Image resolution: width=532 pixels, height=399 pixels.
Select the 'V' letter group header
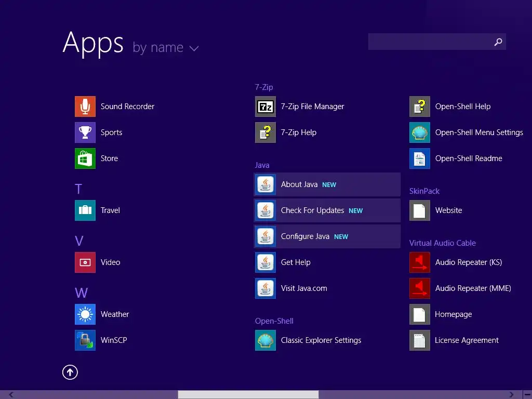tap(79, 241)
